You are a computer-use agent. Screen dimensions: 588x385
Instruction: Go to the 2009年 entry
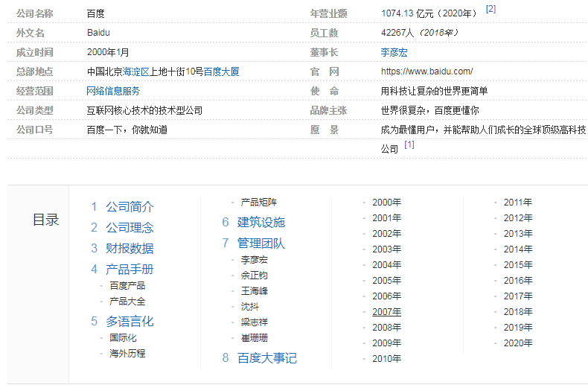(386, 343)
